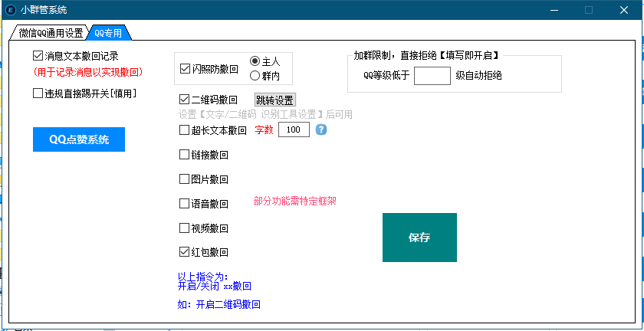The width and height of the screenshot is (644, 331).
Task: Click the green 保存 button
Action: pos(419,238)
